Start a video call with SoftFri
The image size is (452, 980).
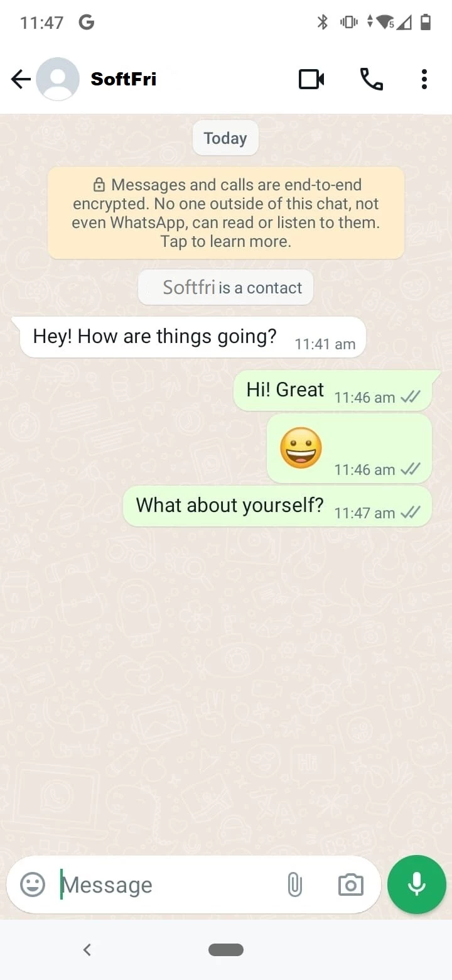coord(311,79)
